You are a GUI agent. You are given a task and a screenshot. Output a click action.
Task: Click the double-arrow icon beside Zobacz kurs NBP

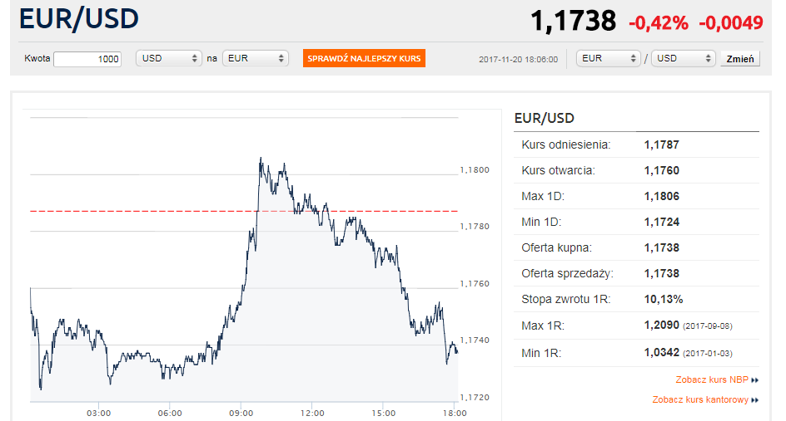pyautogui.click(x=755, y=380)
